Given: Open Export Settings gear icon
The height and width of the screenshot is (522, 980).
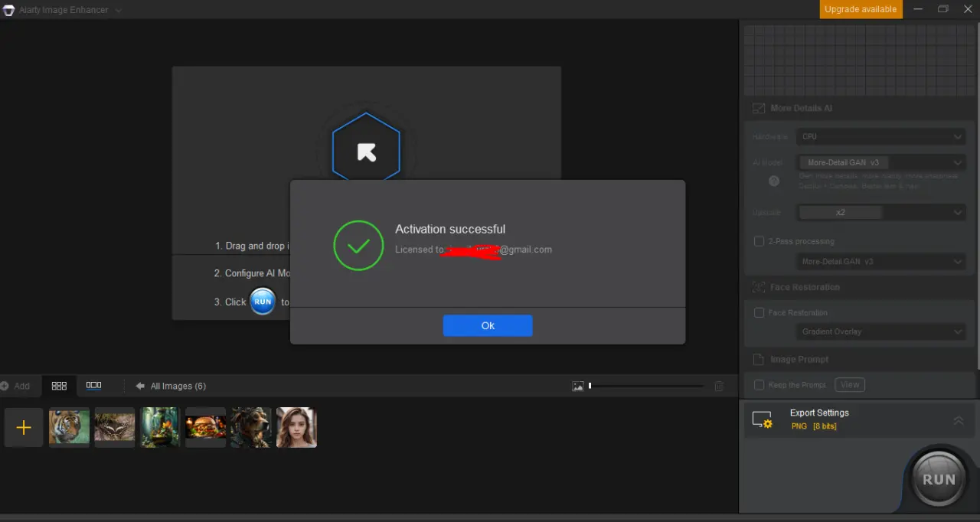Looking at the screenshot, I should pos(762,419).
